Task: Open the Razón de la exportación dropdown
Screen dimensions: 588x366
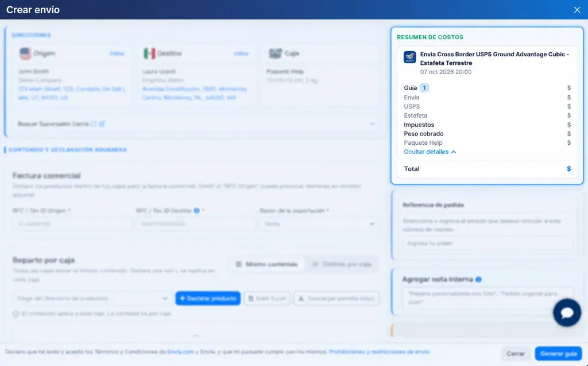Action: (x=319, y=224)
